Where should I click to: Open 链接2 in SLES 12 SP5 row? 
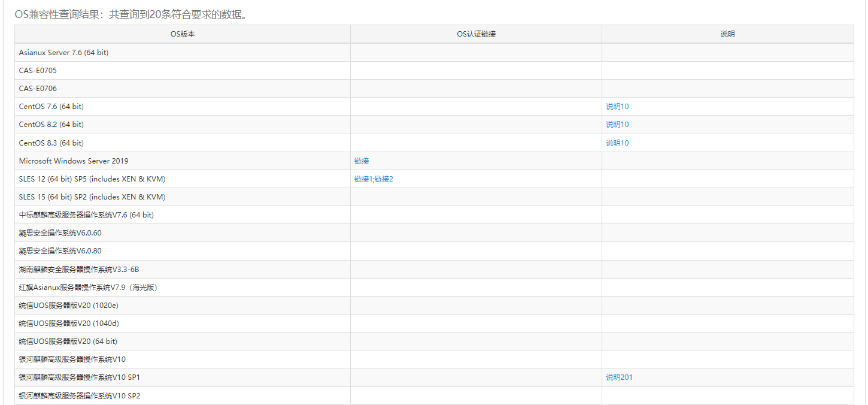pyautogui.click(x=384, y=179)
